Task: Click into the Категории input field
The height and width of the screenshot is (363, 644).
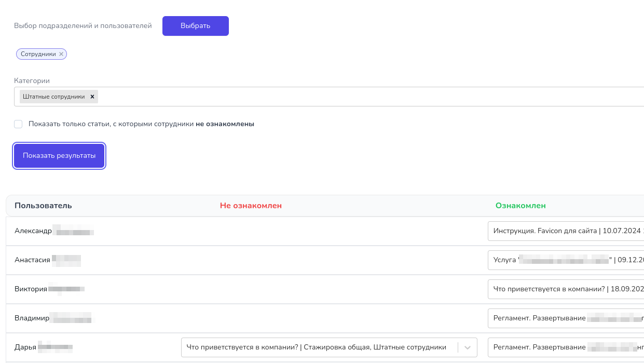Action: (x=363, y=97)
